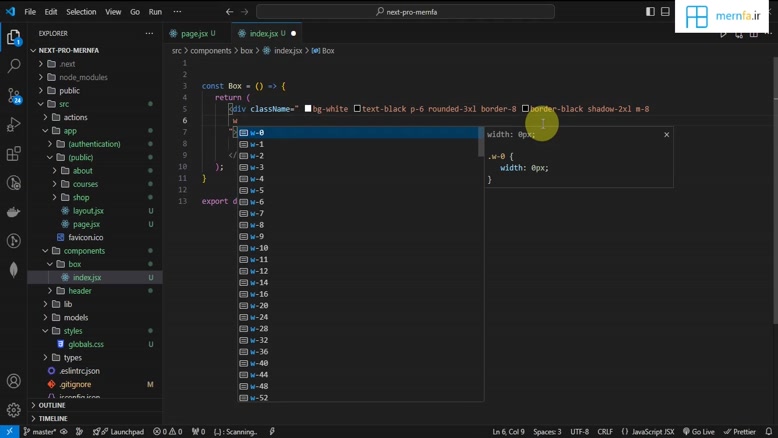Screen dimensions: 778x438
Task: Expand the OUTLINE section
Action: (x=52, y=405)
